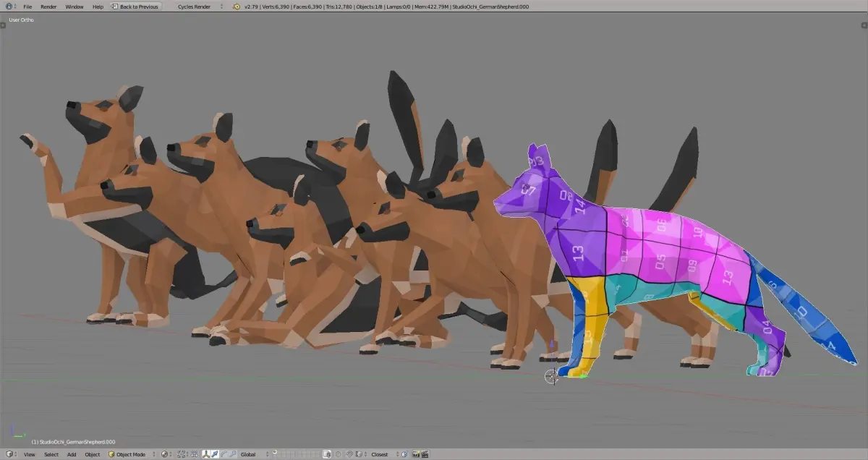Open the 3D View editor type selector
This screenshot has width=868, height=460.
coord(10,453)
